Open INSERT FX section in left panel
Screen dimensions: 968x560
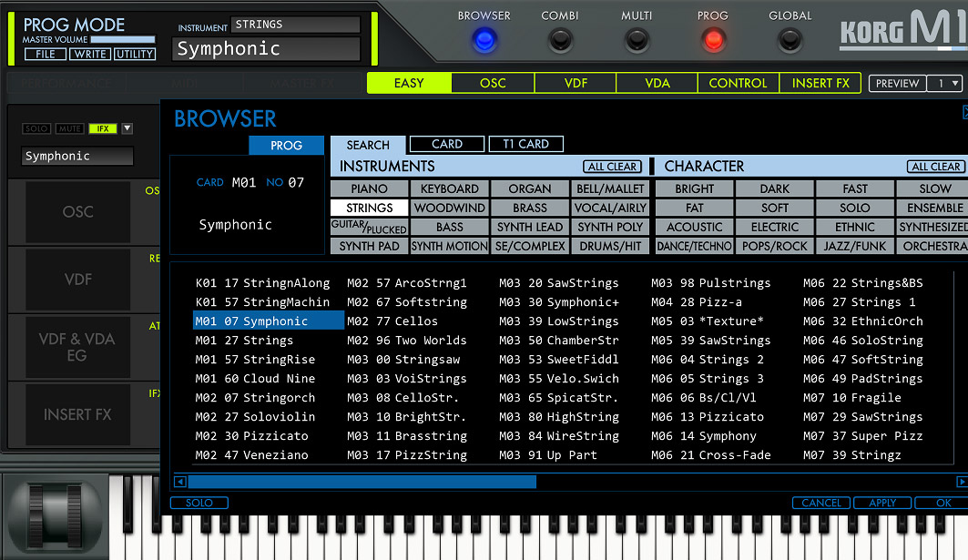click(x=77, y=414)
